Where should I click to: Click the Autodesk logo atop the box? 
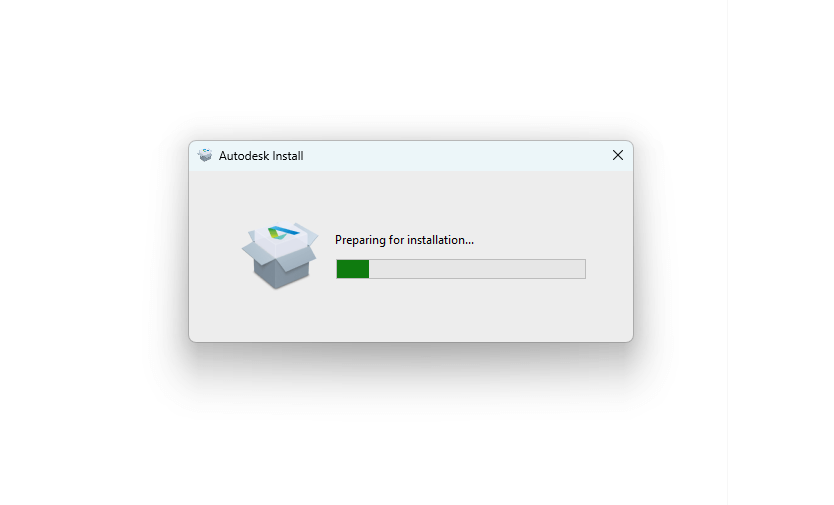(282, 233)
